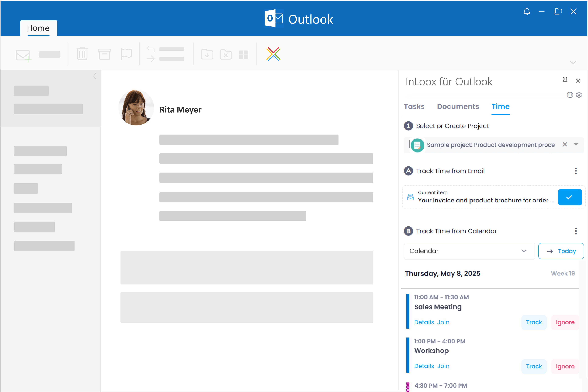Join the Workshop meeting

(443, 366)
